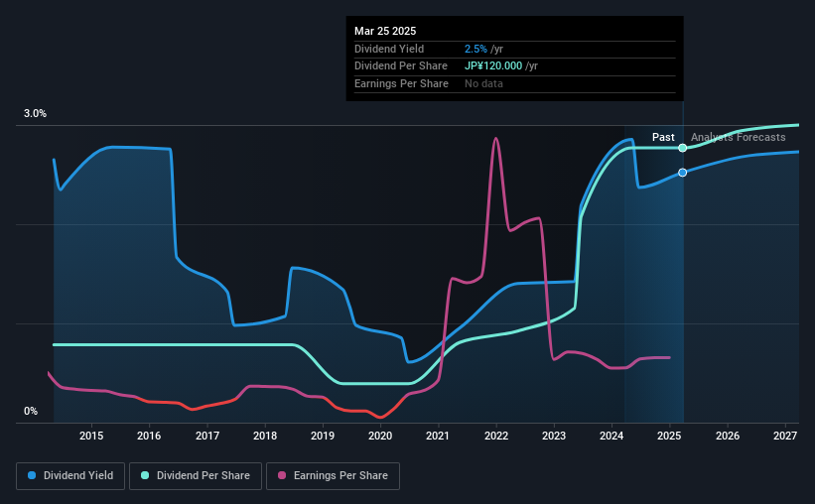Click the 2017 x-axis label
The height and width of the screenshot is (504, 815).
pyautogui.click(x=206, y=436)
